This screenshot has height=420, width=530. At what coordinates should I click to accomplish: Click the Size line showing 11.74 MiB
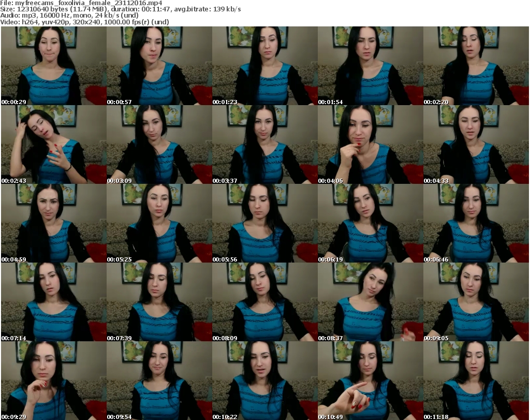(120, 9)
